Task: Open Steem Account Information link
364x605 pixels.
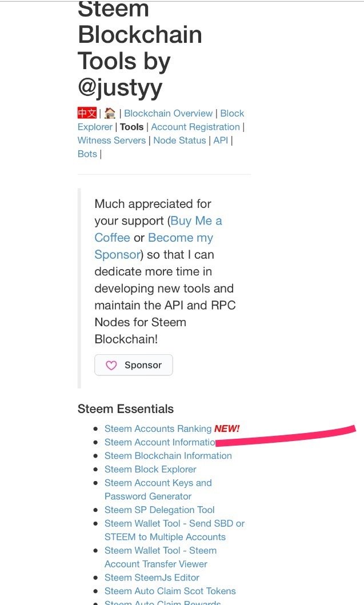Action: (x=159, y=442)
